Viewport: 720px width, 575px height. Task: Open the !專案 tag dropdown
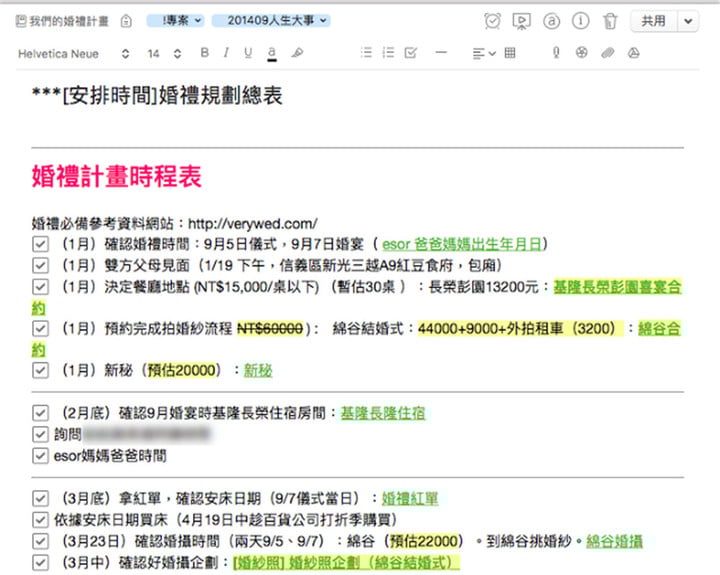(x=175, y=21)
